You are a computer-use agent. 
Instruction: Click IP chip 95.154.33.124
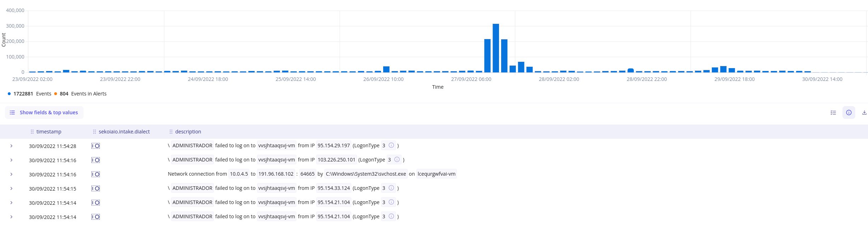click(x=334, y=188)
